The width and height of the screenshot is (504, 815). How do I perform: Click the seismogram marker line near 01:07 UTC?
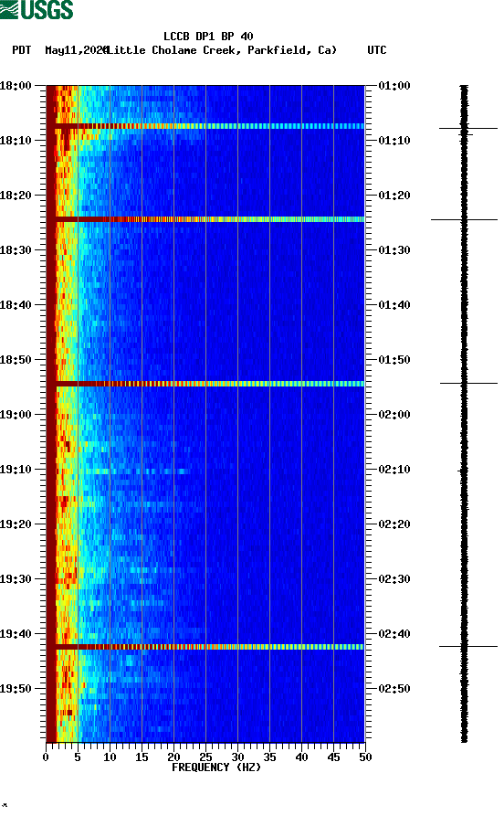[x=468, y=128]
